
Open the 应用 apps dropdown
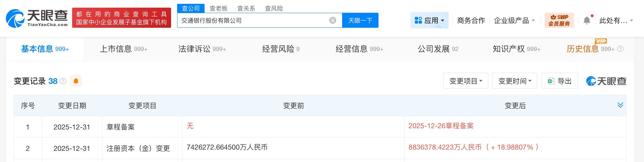click(x=429, y=20)
